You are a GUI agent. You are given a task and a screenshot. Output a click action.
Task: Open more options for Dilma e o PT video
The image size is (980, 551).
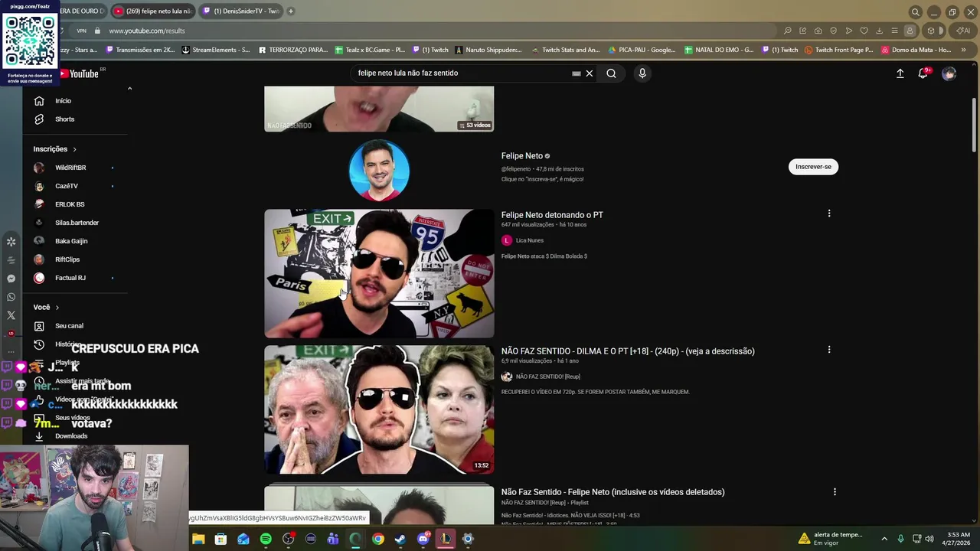(829, 350)
